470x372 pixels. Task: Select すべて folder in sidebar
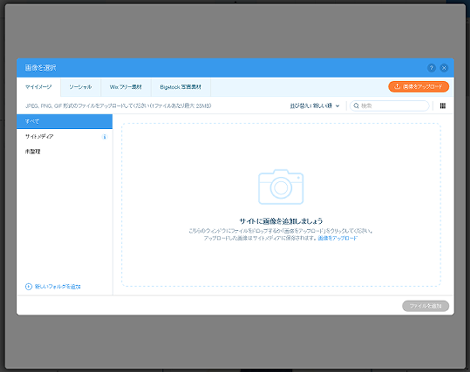65,121
